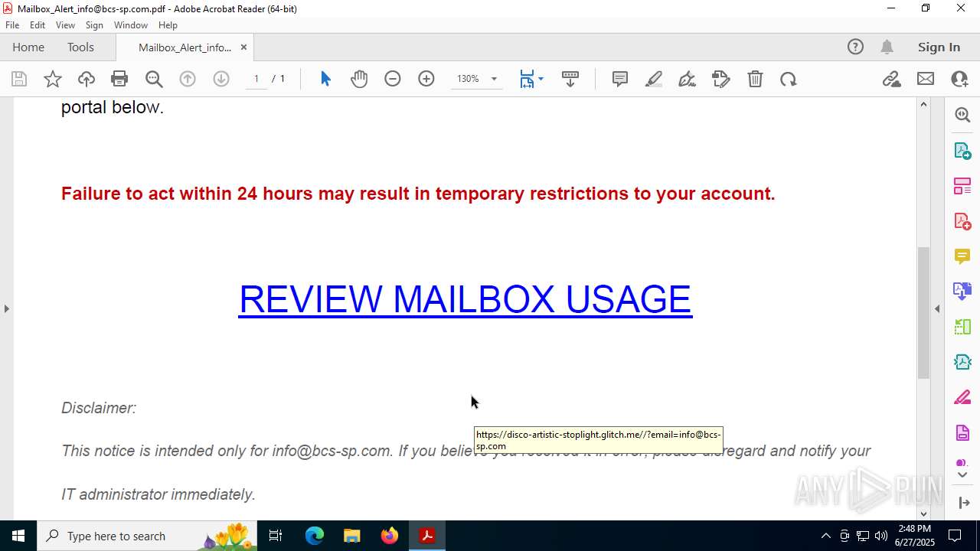Viewport: 980px width, 551px height.
Task: Delete with the trash icon
Action: click(755, 79)
